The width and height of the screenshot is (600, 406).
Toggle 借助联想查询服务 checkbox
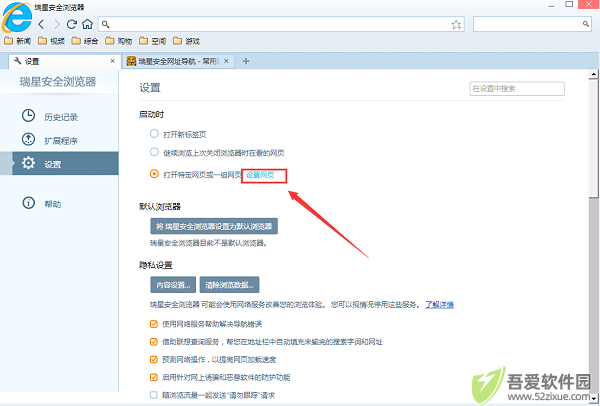[153, 342]
